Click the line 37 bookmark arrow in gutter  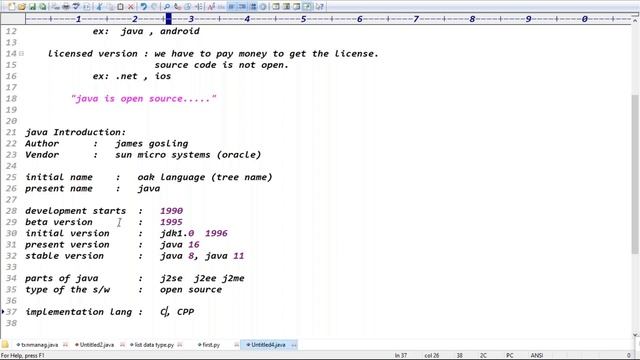coord(2,312)
